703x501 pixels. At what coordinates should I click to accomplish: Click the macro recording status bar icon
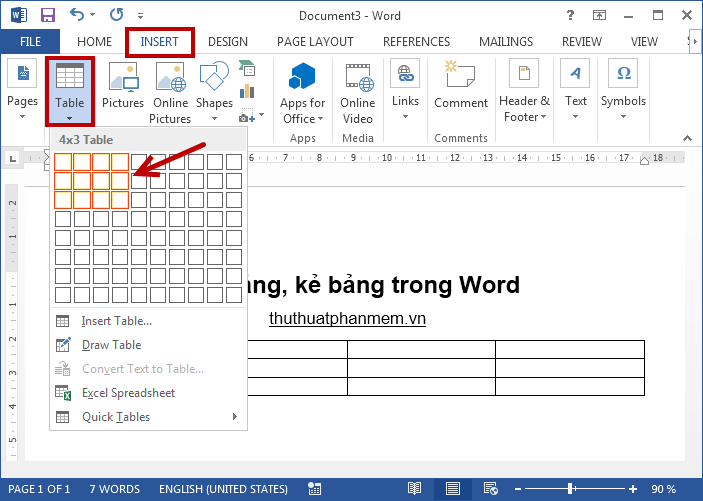(314, 489)
